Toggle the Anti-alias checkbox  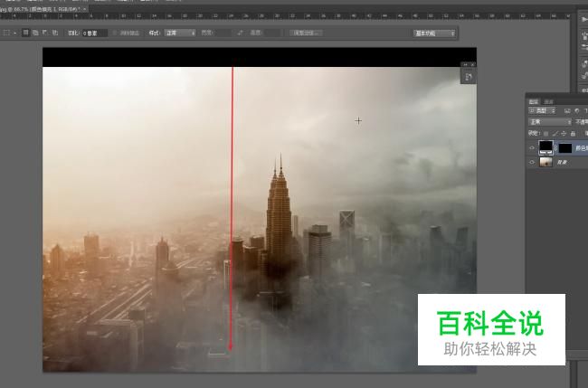tap(115, 33)
